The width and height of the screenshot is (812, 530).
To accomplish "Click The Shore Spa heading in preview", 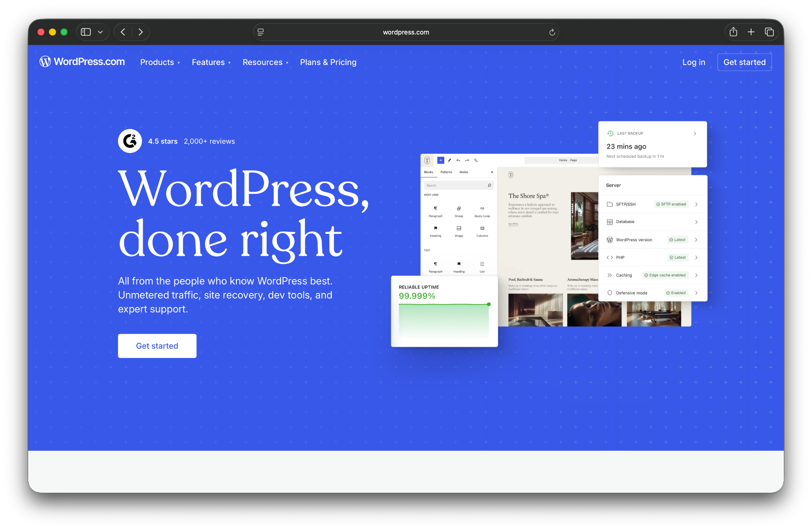I will pos(529,196).
